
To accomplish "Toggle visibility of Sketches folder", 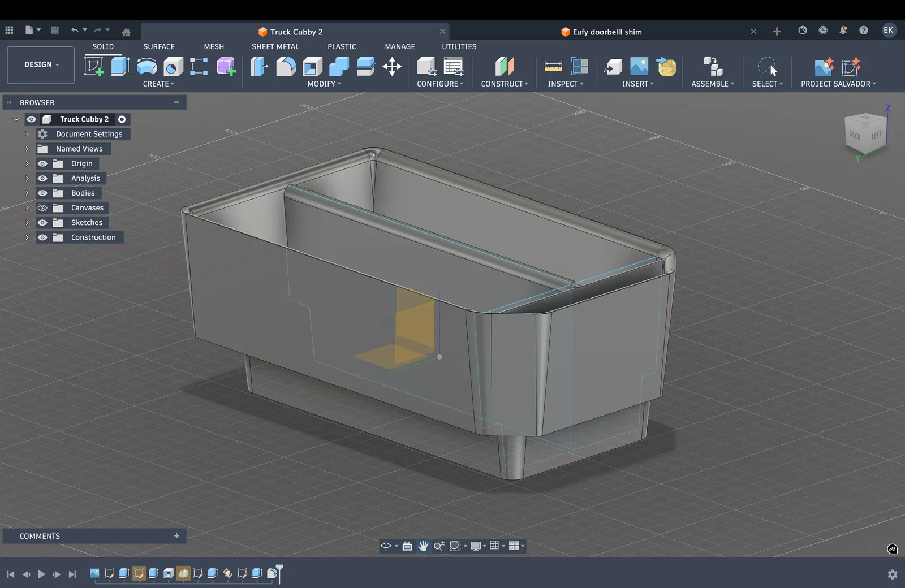I will tap(42, 223).
